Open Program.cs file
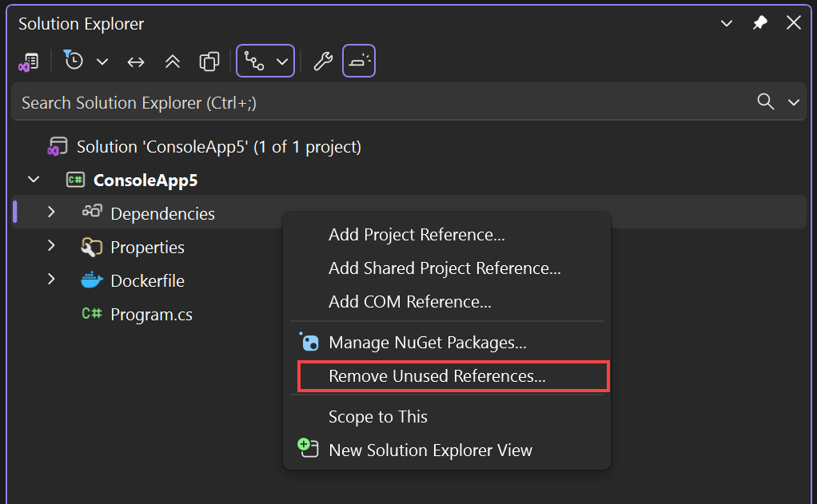Image resolution: width=817 pixels, height=504 pixels. [152, 315]
